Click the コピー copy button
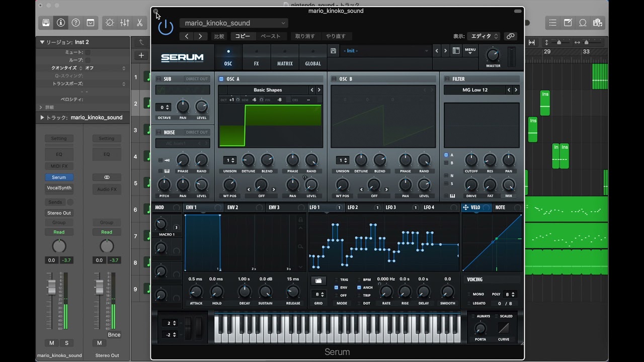Viewport: 644px width, 362px height. pyautogui.click(x=243, y=36)
